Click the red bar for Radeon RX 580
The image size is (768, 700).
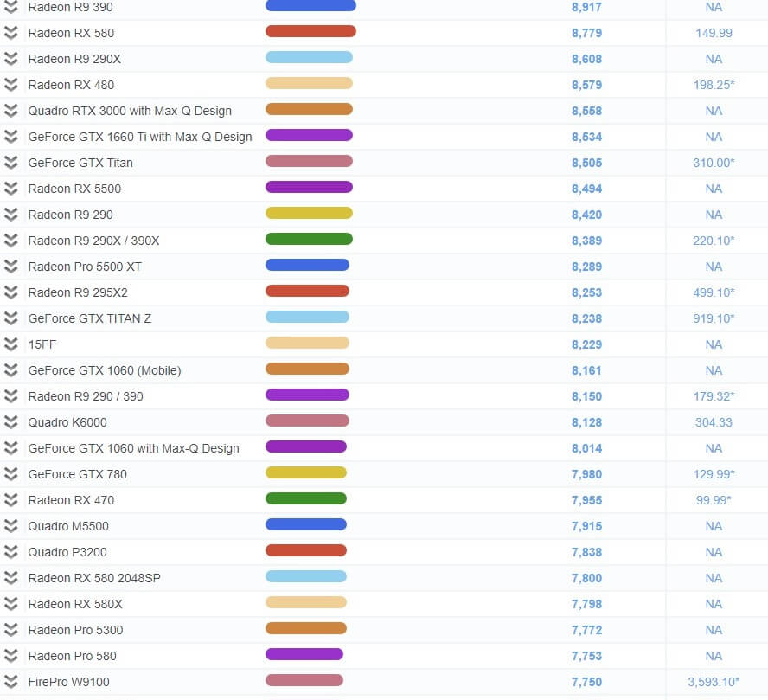(x=310, y=31)
